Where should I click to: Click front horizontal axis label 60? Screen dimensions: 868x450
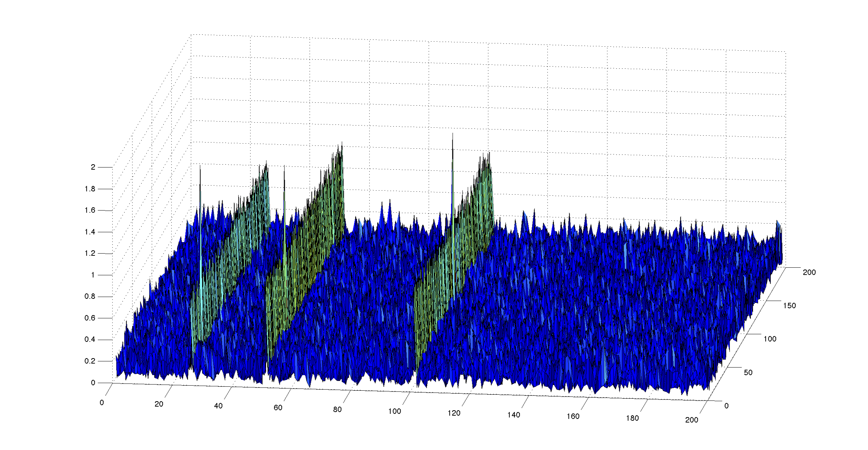pos(278,408)
